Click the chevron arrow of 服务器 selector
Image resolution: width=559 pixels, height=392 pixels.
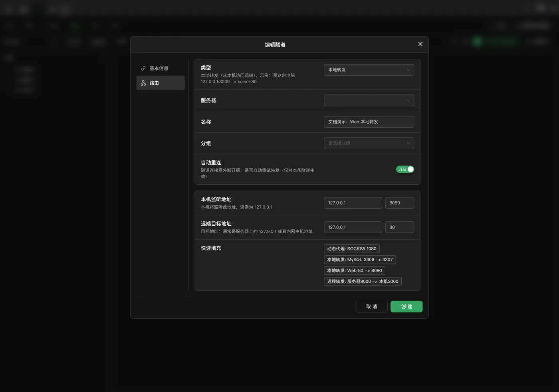click(408, 100)
